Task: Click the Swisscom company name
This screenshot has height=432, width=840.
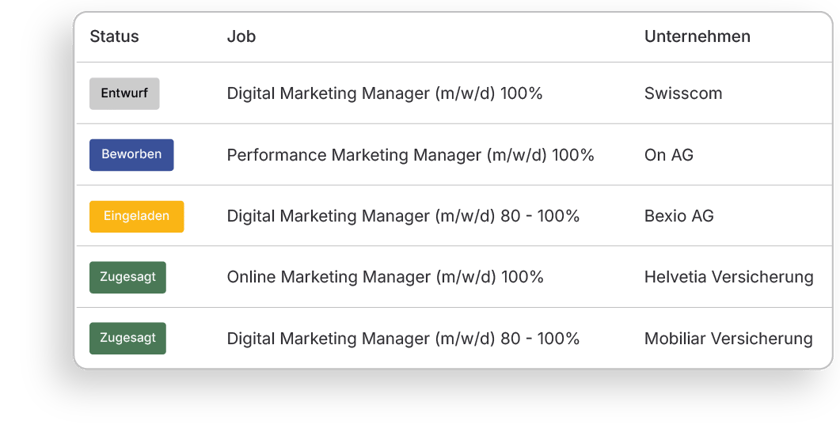Action: 683,94
